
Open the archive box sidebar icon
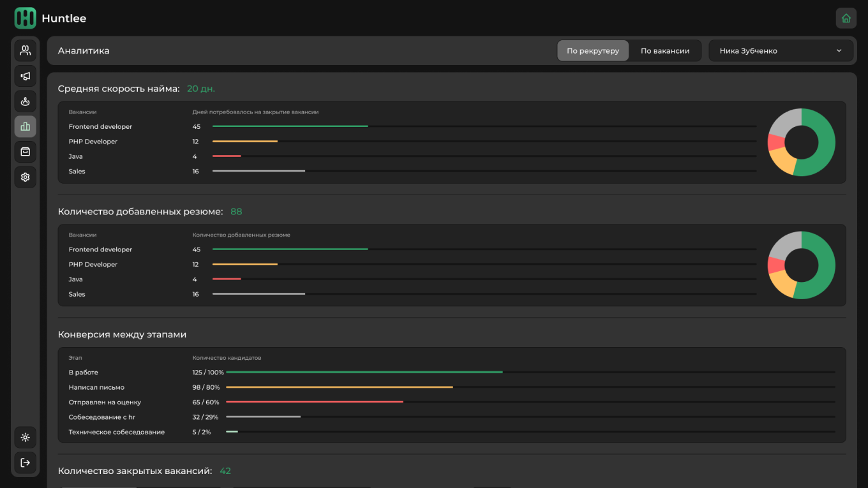pos(26,152)
